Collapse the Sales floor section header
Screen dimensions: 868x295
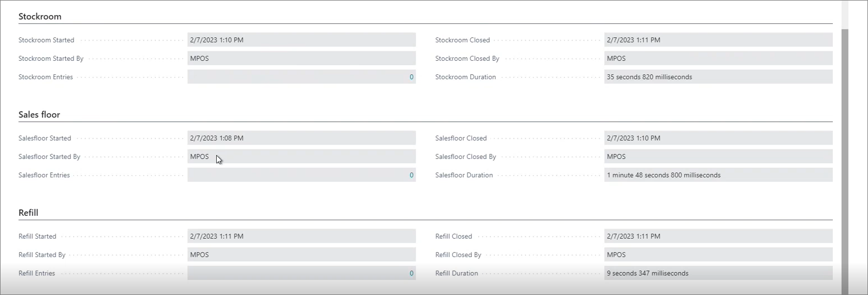39,115
